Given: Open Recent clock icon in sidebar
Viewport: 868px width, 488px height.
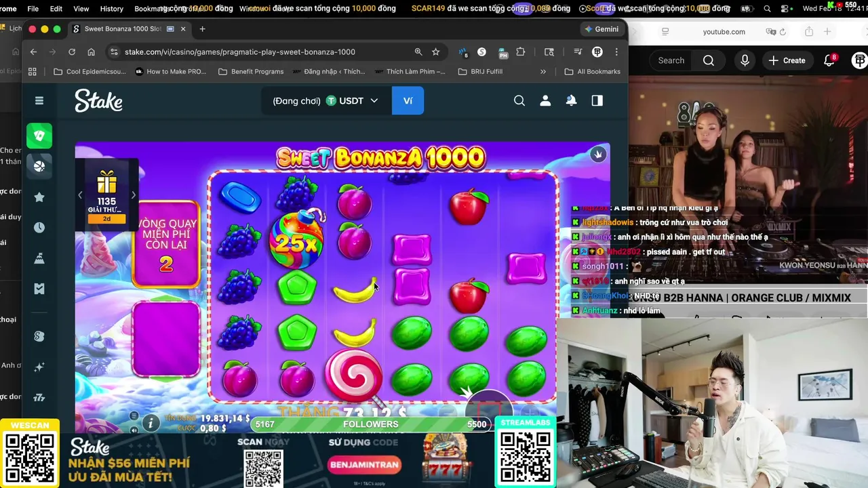Looking at the screenshot, I should coord(39,228).
